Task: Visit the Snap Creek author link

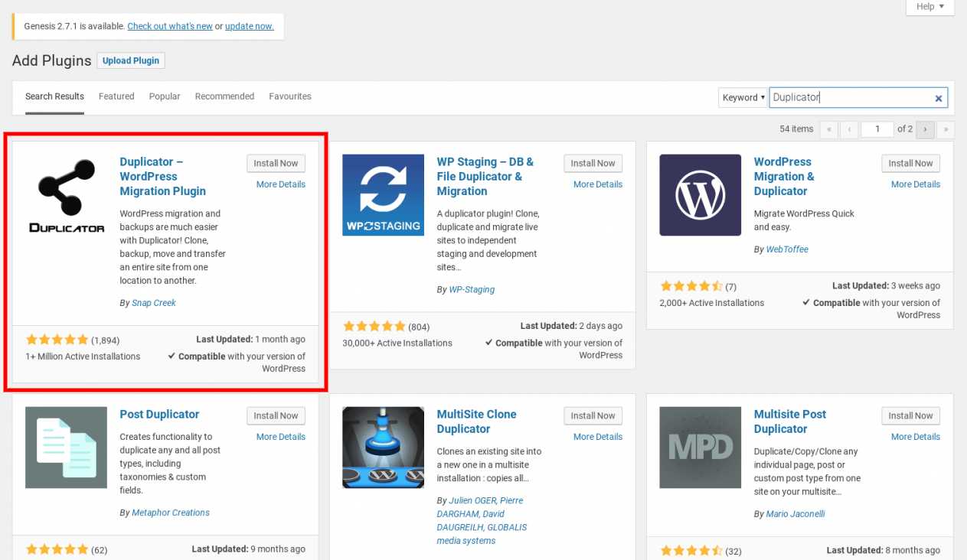Action: coord(153,302)
